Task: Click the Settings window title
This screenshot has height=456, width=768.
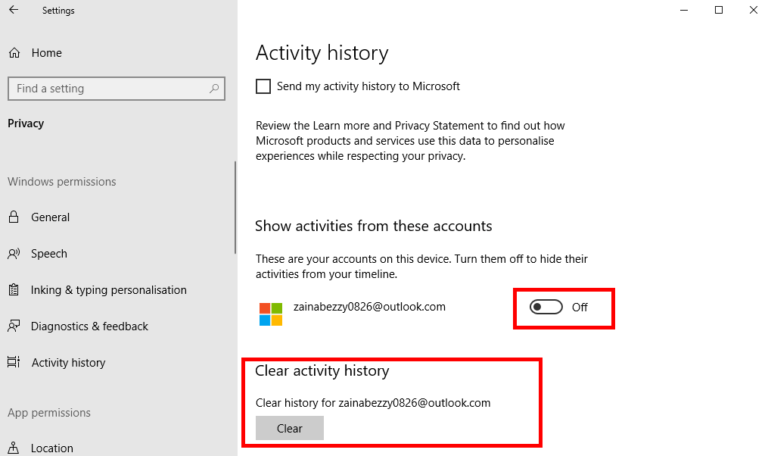Action: click(58, 10)
